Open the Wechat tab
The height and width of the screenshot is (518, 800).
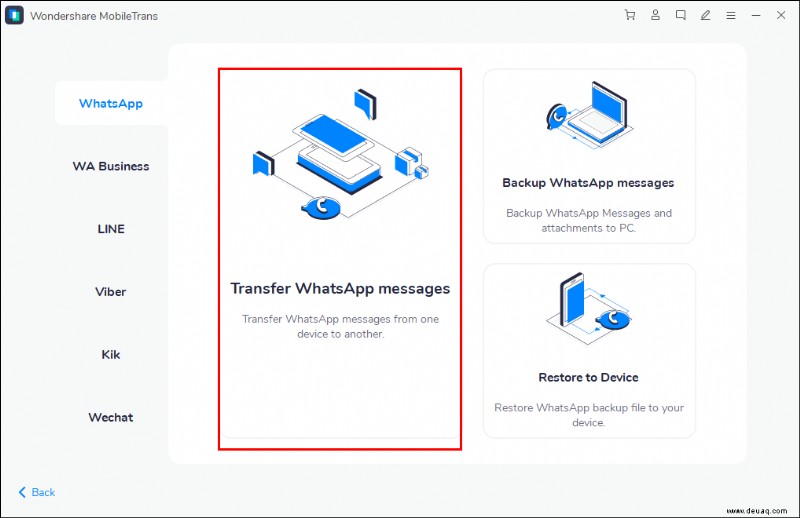111,417
